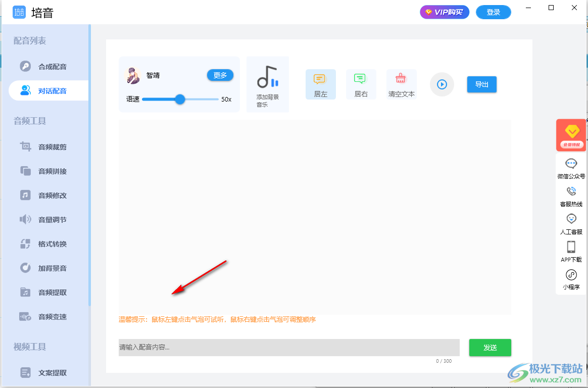Screen dimensions: 588x388
Task: Click the 50x speed value
Action: (x=226, y=100)
